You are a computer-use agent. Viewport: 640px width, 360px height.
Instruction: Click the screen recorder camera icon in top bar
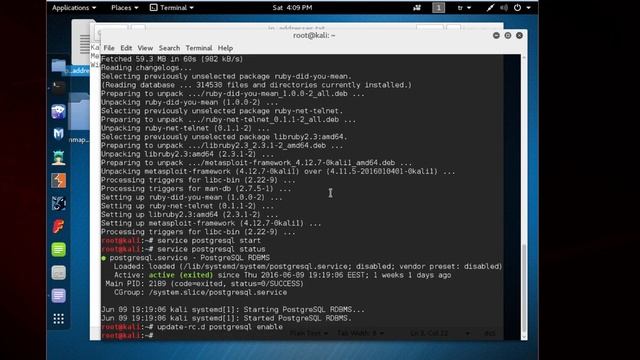tap(417, 7)
